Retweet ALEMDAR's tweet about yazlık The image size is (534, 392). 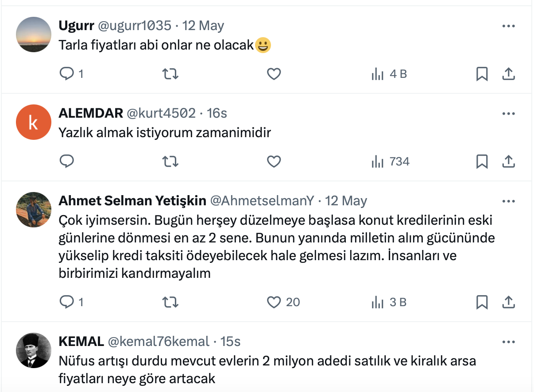170,162
